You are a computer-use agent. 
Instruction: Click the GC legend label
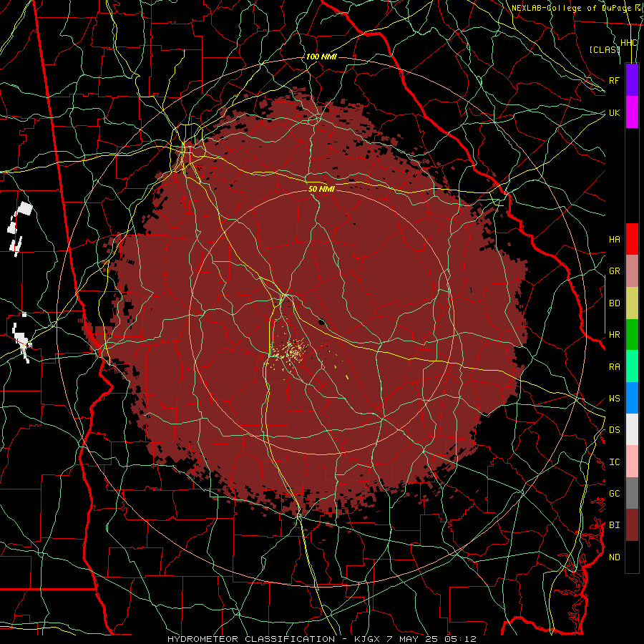pos(614,494)
